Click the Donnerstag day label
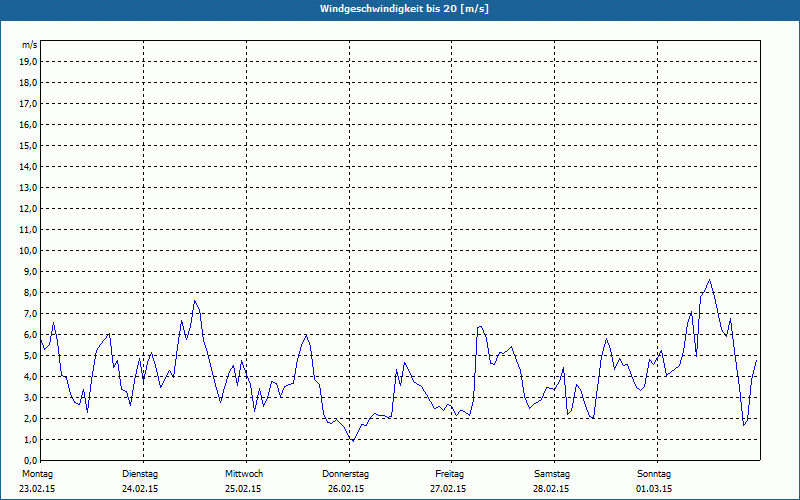800x500 pixels. (x=346, y=473)
